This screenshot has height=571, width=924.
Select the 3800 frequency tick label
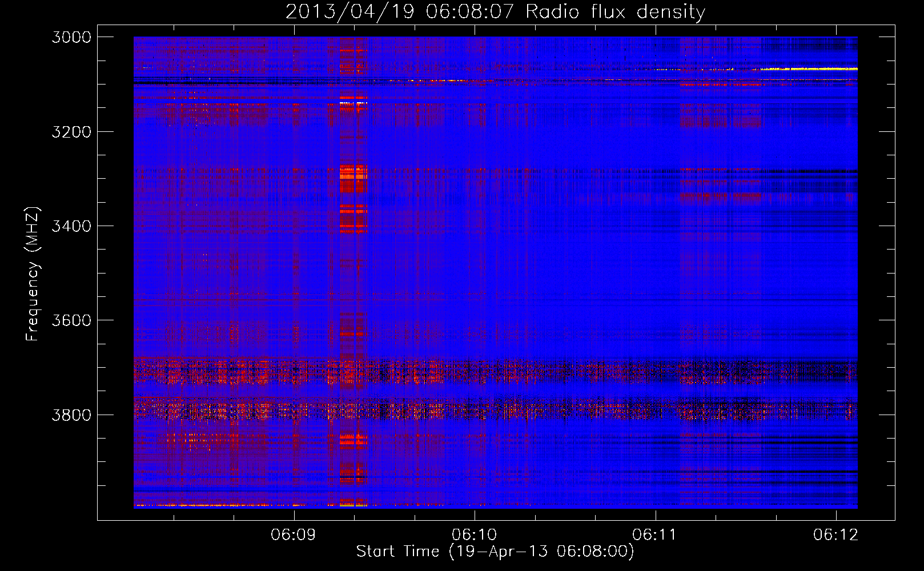[71, 415]
